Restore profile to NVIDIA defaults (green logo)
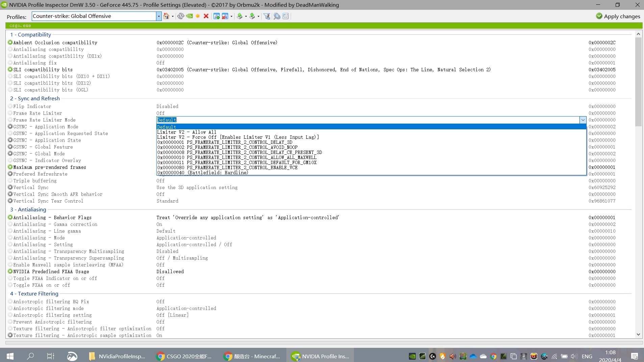 [189, 16]
